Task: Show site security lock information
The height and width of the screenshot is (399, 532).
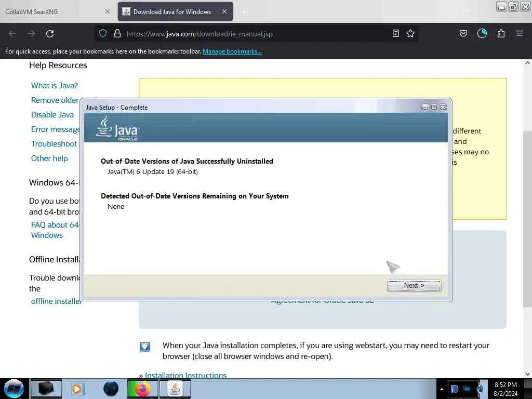Action: [117, 33]
